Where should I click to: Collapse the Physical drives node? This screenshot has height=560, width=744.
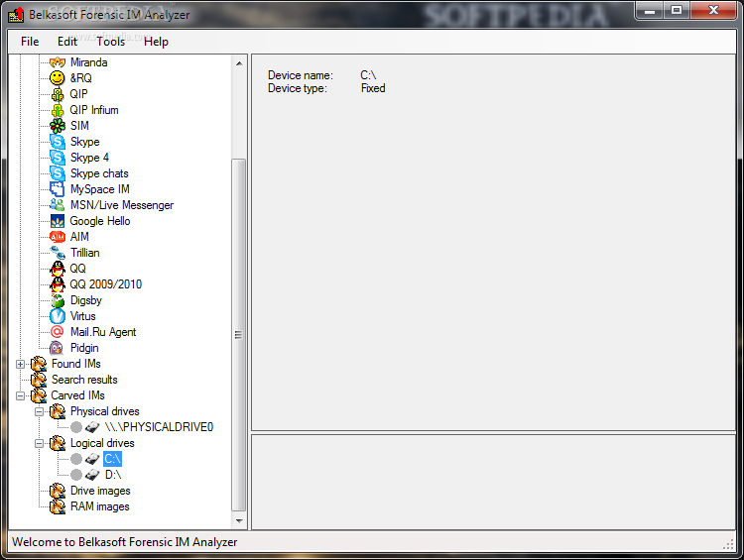point(39,411)
